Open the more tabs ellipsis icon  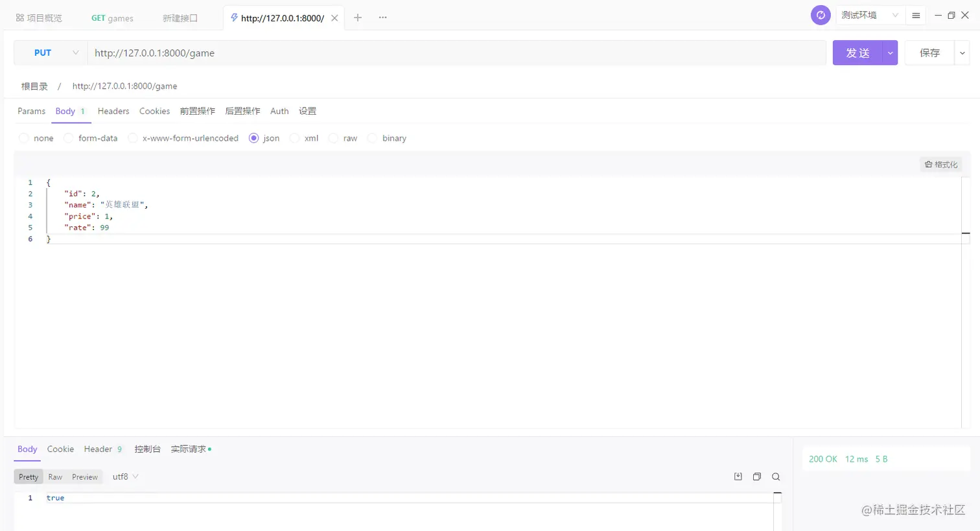pyautogui.click(x=383, y=18)
